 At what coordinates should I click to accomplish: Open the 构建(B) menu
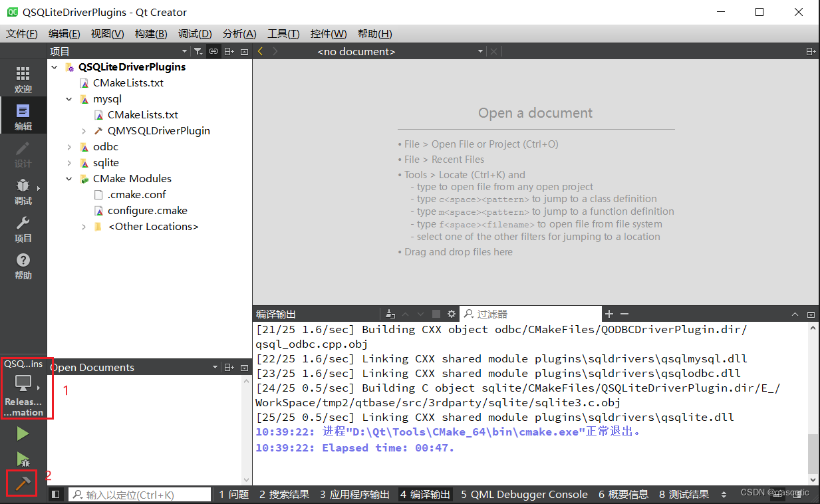pyautogui.click(x=151, y=33)
